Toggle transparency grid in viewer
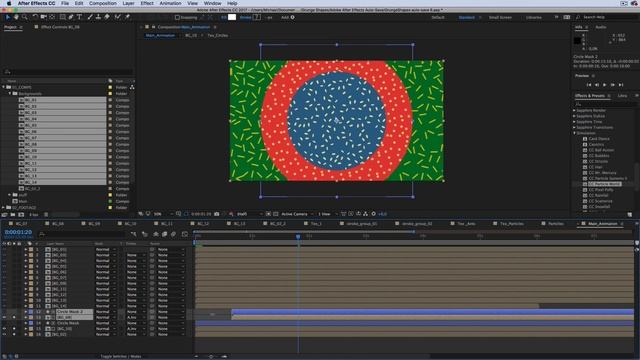 pyautogui.click(x=276, y=214)
